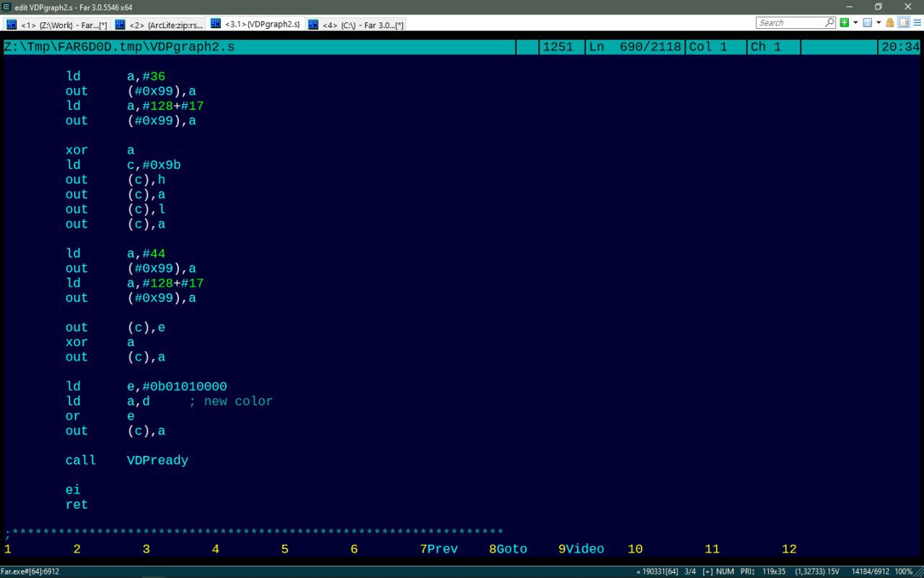Click the 'ei' instruction line
This screenshot has height=578, width=924.
point(73,490)
